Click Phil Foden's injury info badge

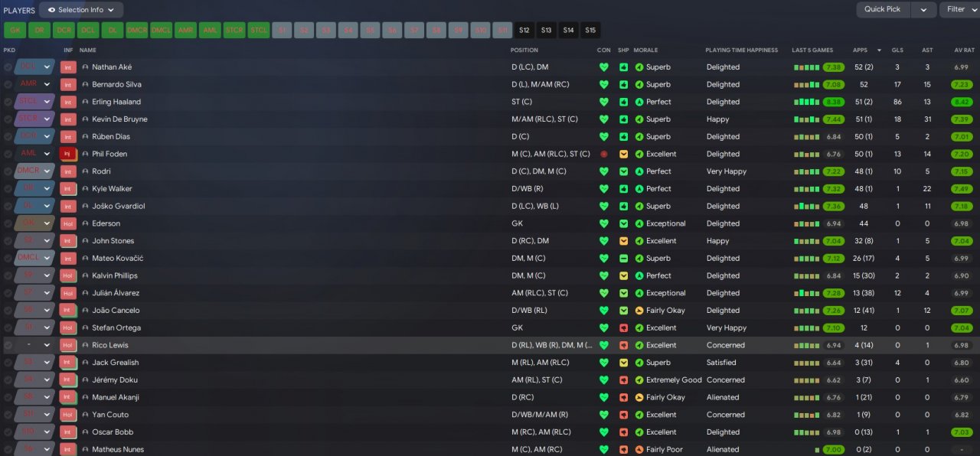(x=68, y=154)
